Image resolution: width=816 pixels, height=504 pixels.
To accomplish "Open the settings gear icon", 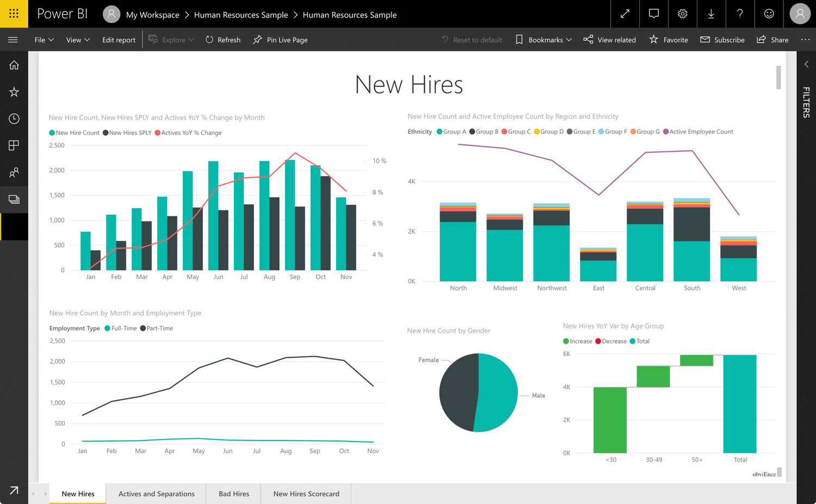I will (x=683, y=14).
